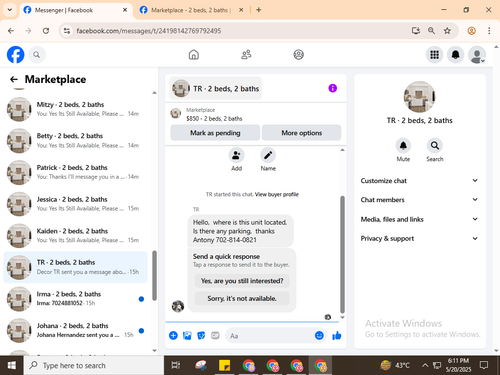Click the browser reload icon
This screenshot has height=375, width=500.
tap(46, 31)
